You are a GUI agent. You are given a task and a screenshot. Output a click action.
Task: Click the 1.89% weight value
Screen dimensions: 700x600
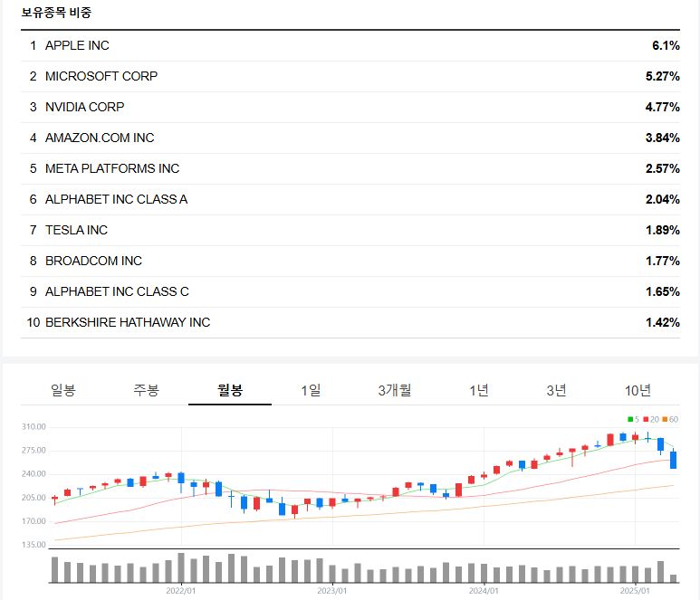(663, 230)
